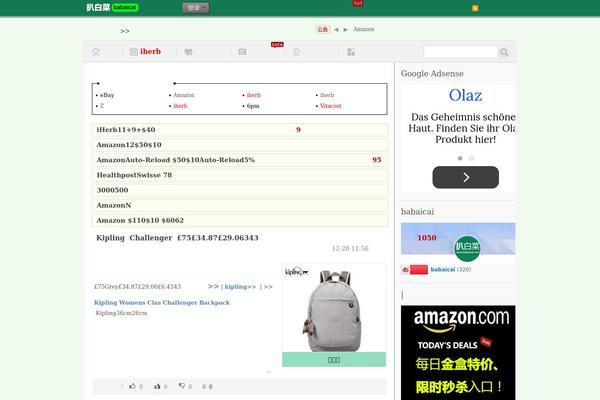Click the grid layout icon in navigation
This screenshot has width=600, height=400.
pos(351,52)
